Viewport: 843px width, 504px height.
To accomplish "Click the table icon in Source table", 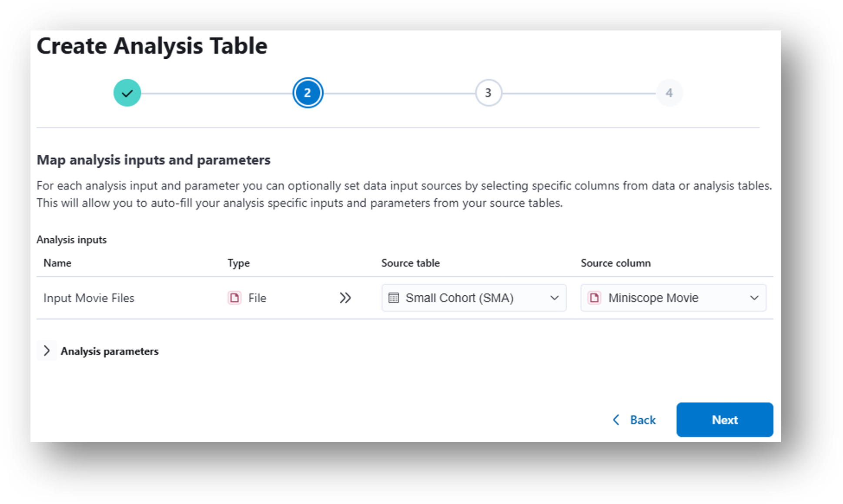I will click(394, 298).
